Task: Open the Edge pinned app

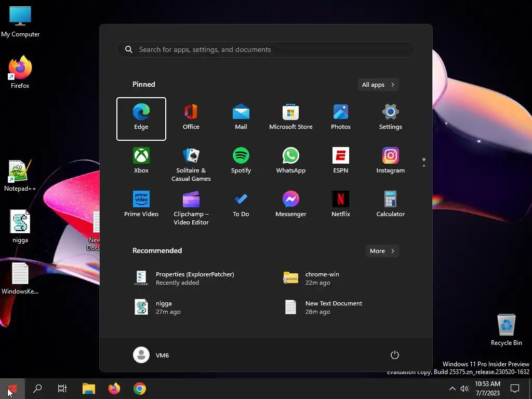Action: tap(141, 119)
